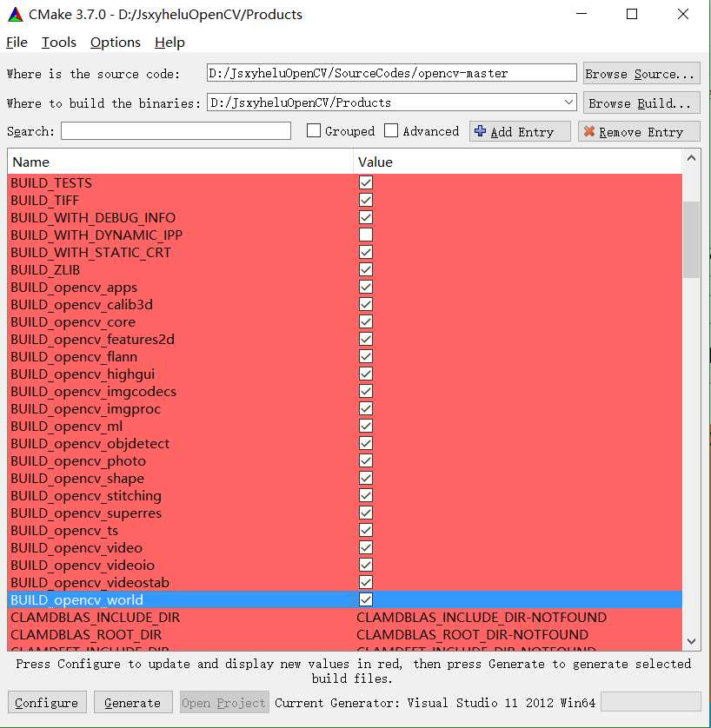Toggle the BUILD_opencv_stitching checkbox
The image size is (711, 728).
[366, 495]
